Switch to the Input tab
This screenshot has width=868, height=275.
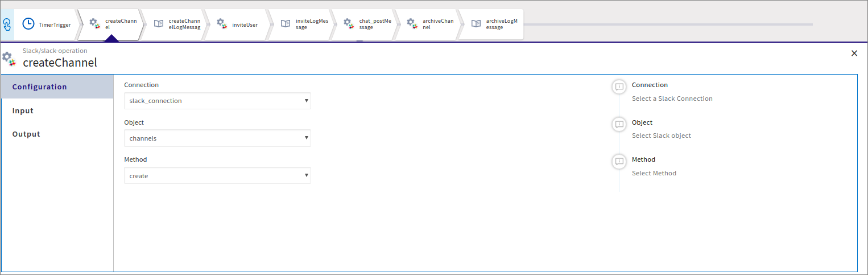[57, 110]
